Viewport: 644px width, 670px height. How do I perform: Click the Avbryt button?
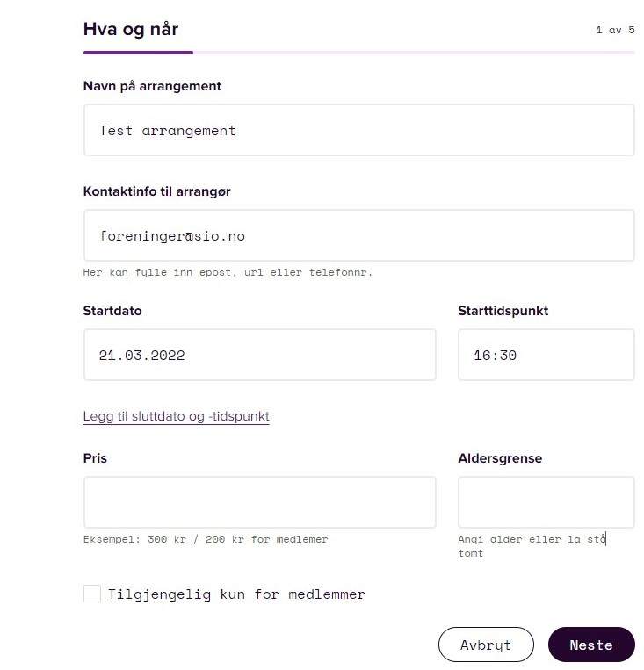[486, 645]
